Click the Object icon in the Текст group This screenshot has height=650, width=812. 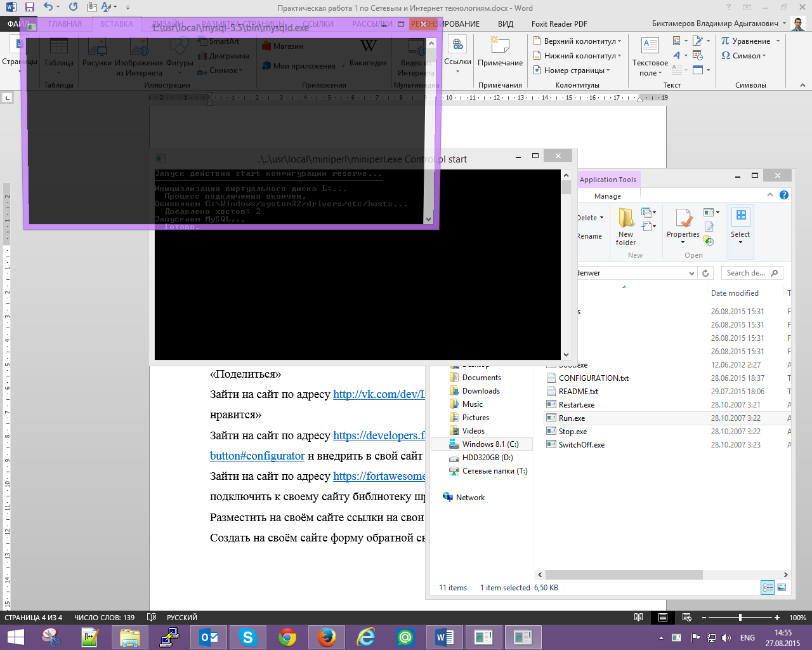point(698,70)
